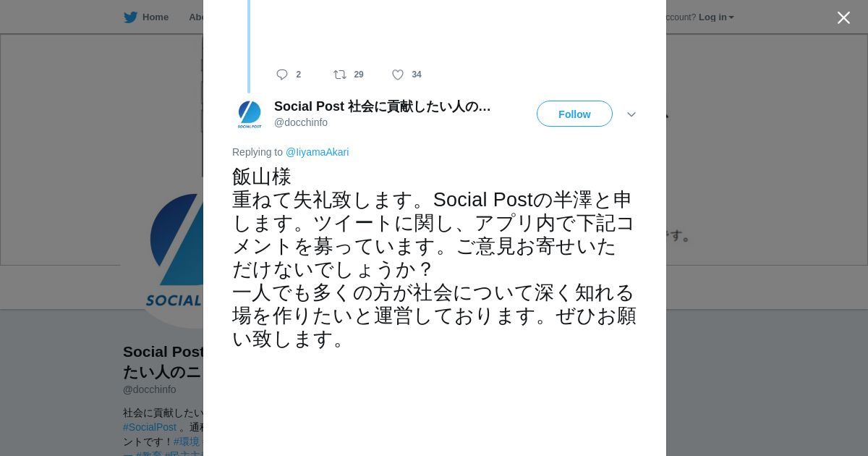The image size is (868, 456).
Task: Click the @docchinfo handle under profile name
Action: [150, 389]
